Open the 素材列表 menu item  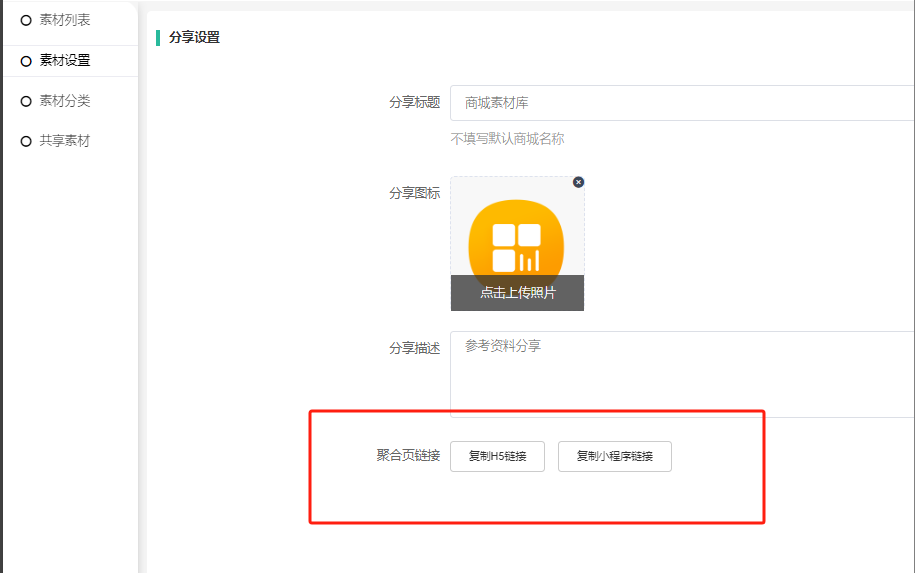65,20
